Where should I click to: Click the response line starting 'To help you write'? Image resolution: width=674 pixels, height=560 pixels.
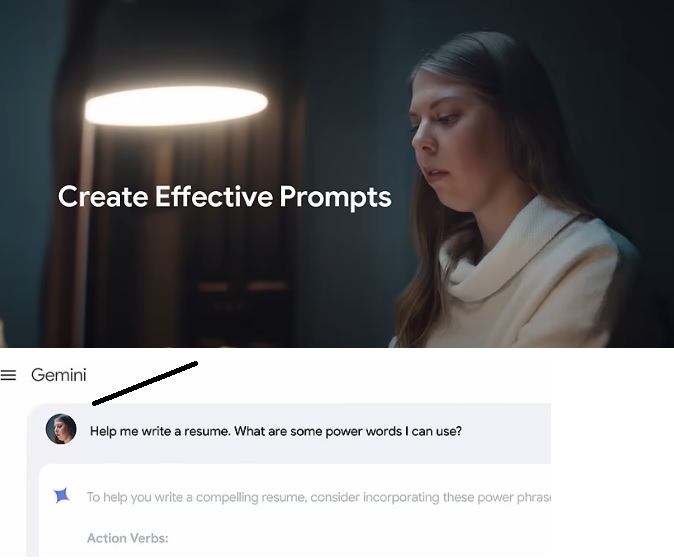coord(319,497)
